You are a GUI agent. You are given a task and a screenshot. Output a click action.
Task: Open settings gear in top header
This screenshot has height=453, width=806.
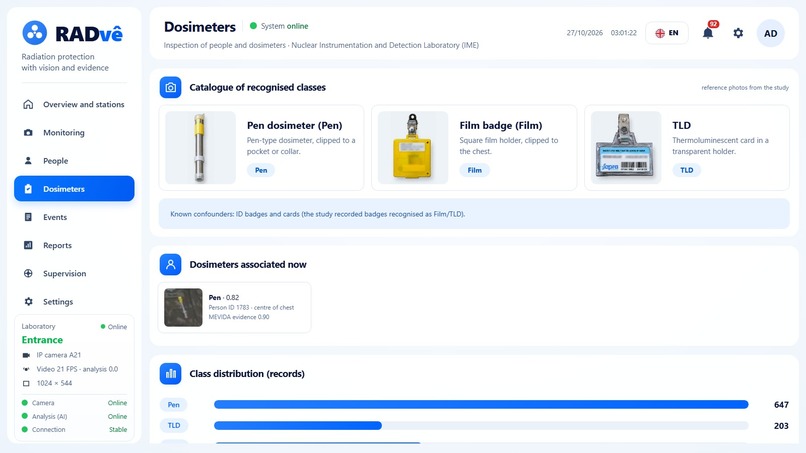tap(738, 33)
